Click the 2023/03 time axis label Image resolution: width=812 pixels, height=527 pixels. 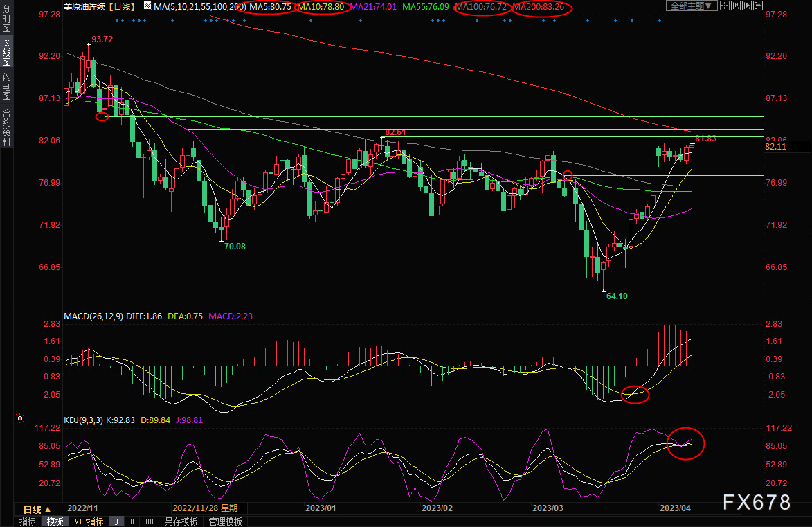point(548,508)
